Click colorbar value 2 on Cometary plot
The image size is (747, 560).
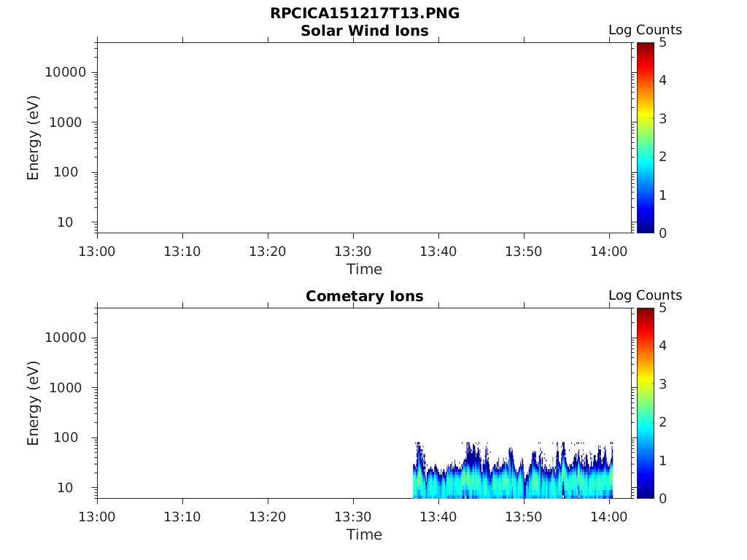(x=662, y=422)
